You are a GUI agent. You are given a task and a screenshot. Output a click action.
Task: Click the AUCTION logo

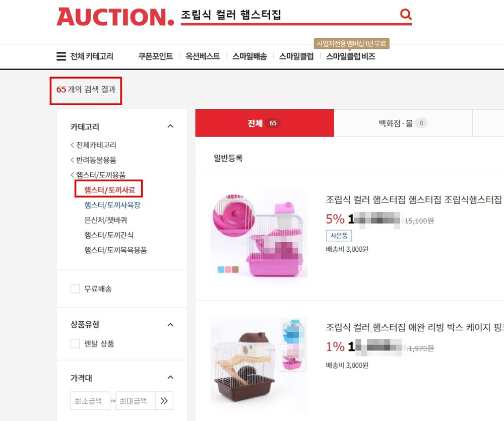[115, 17]
